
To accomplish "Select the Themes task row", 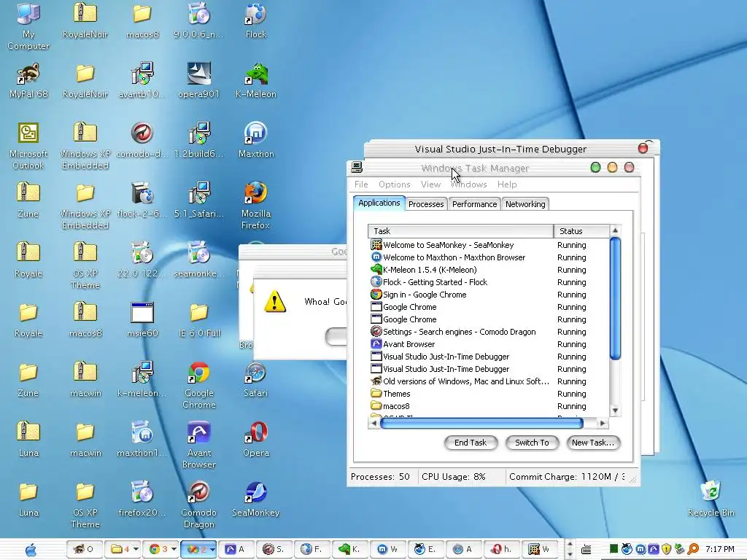I will pyautogui.click(x=489, y=394).
